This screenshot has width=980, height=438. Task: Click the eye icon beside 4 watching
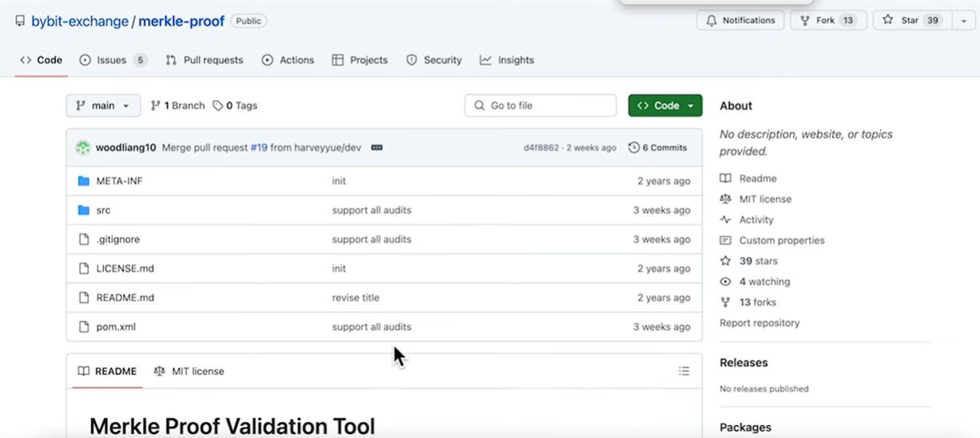click(x=725, y=282)
